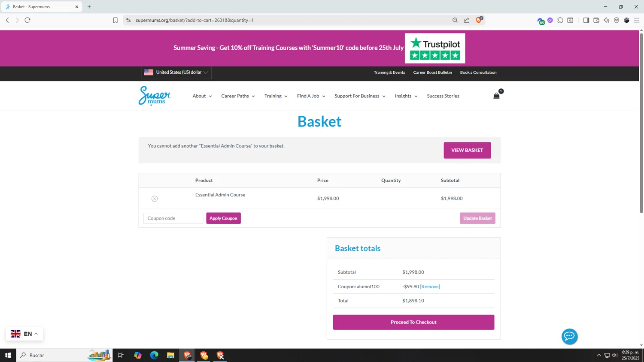Go back to previous page

click(7, 20)
